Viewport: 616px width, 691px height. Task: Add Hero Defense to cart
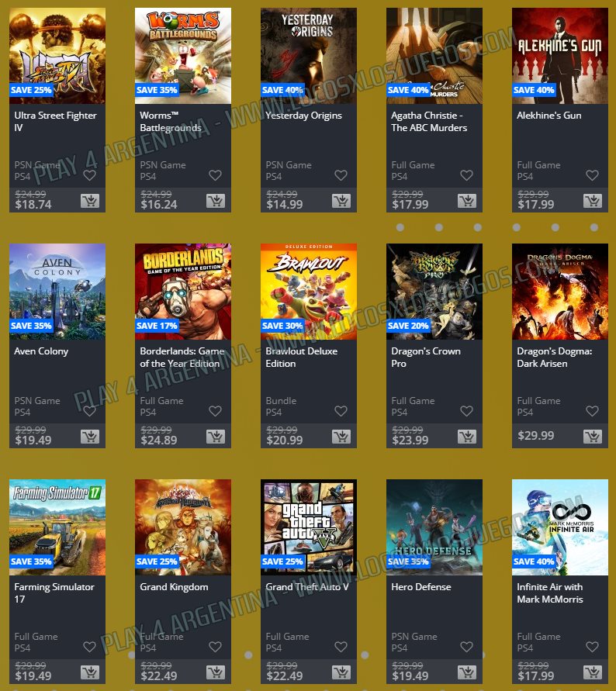467,672
